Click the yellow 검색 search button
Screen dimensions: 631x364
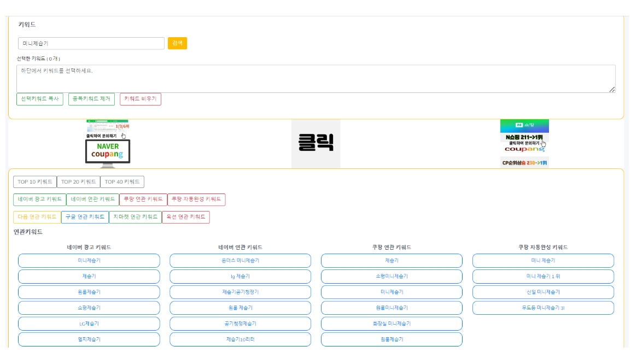(x=177, y=43)
